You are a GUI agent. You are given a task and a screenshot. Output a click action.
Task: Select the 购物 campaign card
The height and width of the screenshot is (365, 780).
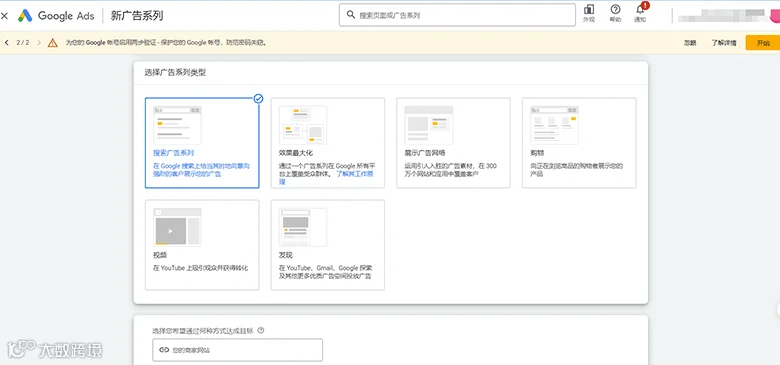pyautogui.click(x=579, y=143)
